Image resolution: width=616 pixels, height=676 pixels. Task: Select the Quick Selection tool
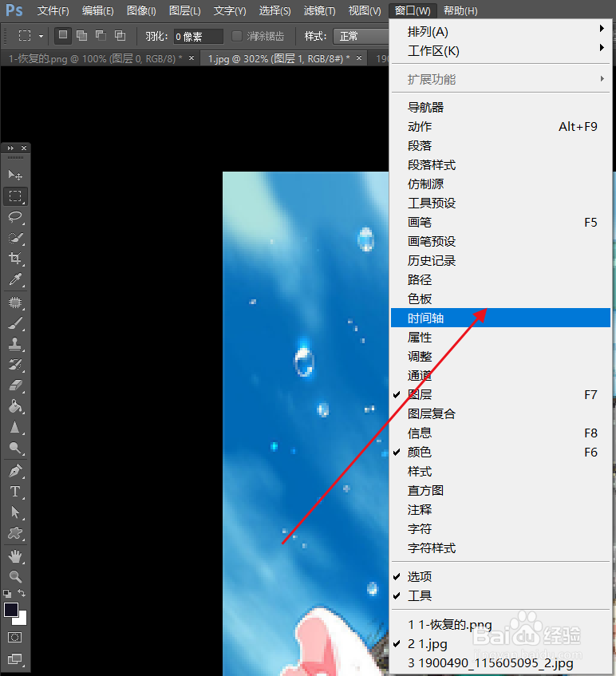(15, 238)
